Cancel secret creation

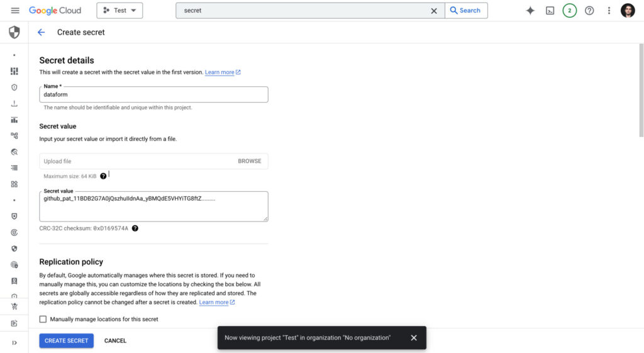115,340
